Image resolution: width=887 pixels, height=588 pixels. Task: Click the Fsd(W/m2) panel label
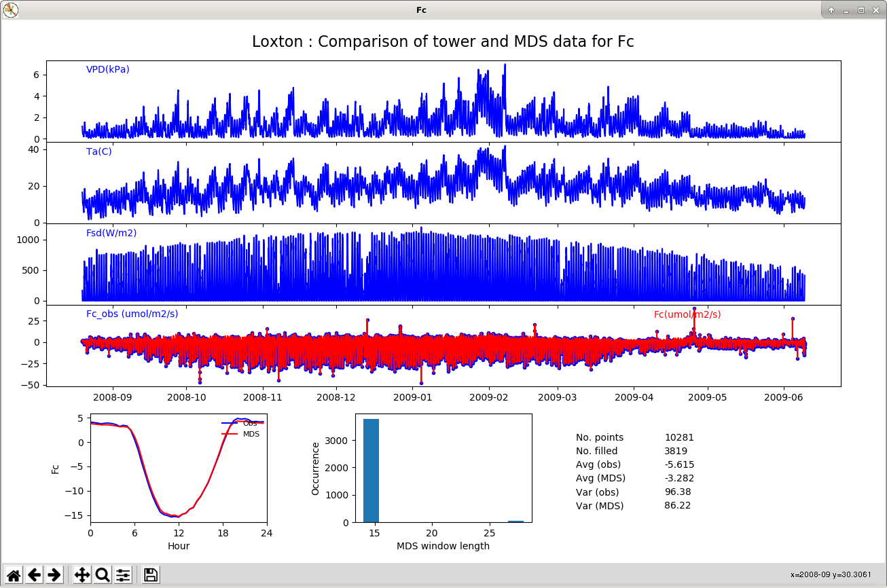pyautogui.click(x=111, y=233)
